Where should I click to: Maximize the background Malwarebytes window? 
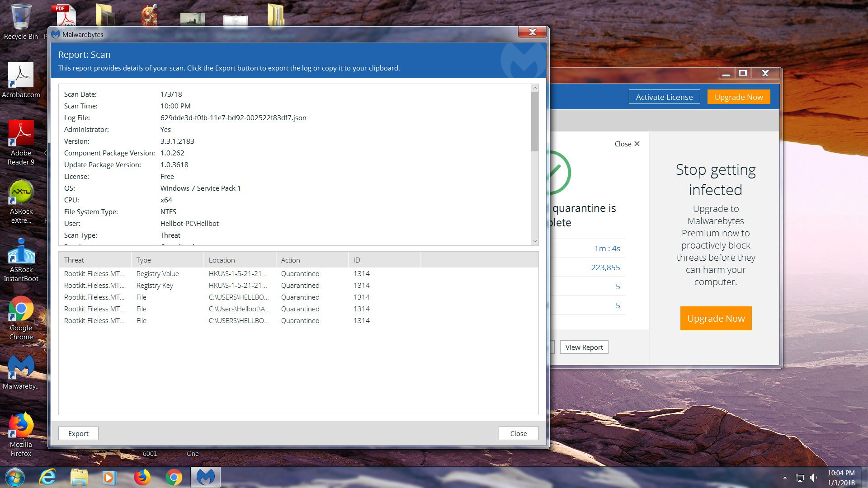point(742,73)
